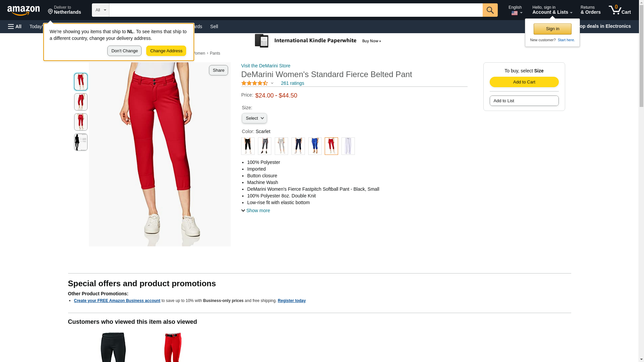Expand Show more product details
This screenshot has width=644, height=362.
point(256,210)
